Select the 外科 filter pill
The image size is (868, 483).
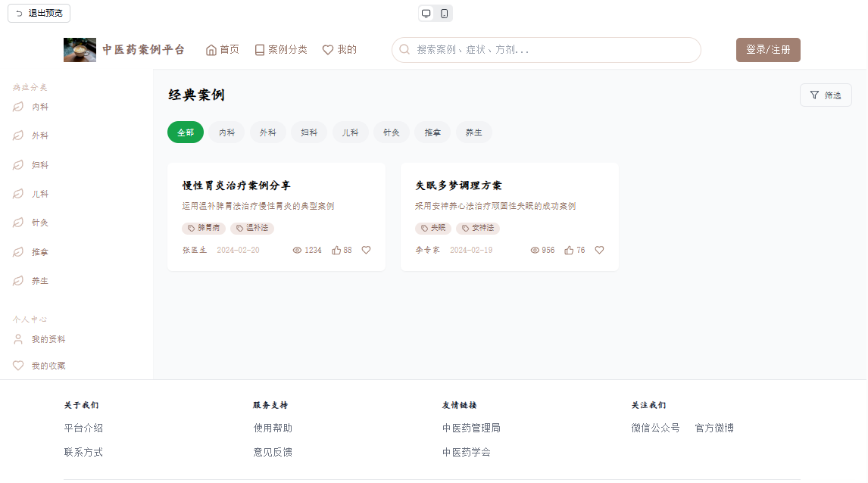point(268,132)
